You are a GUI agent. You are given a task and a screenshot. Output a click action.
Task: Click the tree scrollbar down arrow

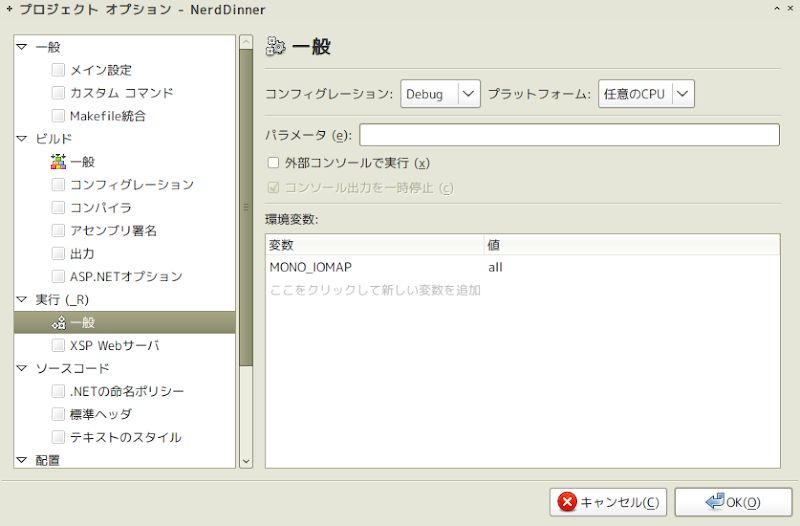point(246,461)
